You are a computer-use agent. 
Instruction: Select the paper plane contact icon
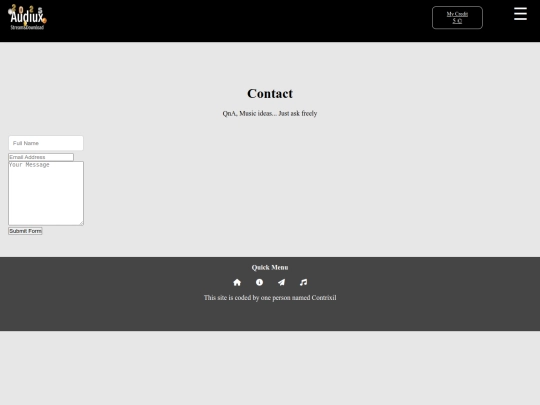click(281, 282)
